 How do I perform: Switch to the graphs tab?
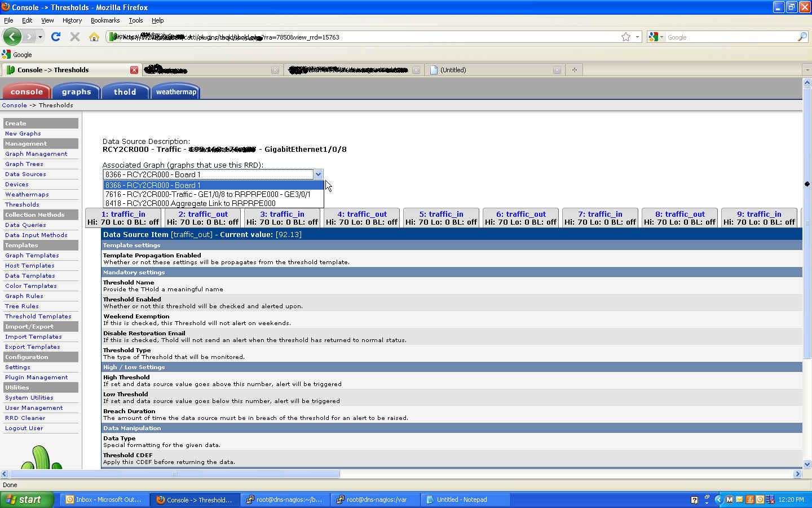click(76, 91)
